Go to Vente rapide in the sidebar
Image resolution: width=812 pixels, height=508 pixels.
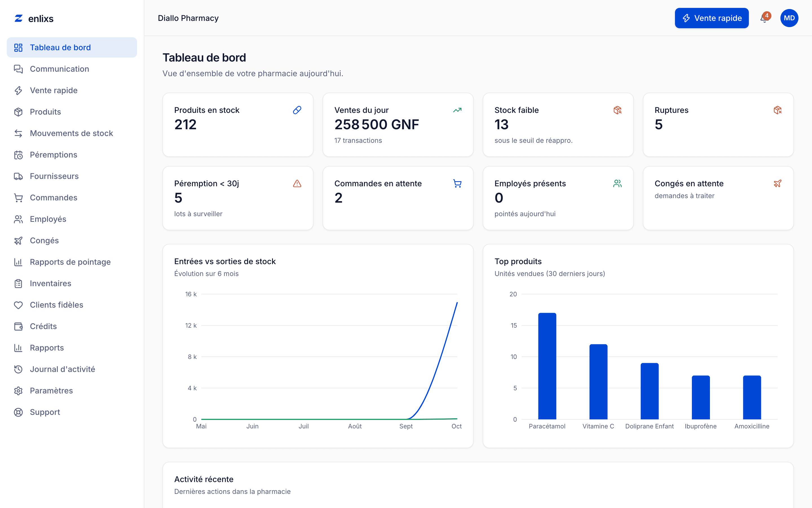click(x=72, y=90)
